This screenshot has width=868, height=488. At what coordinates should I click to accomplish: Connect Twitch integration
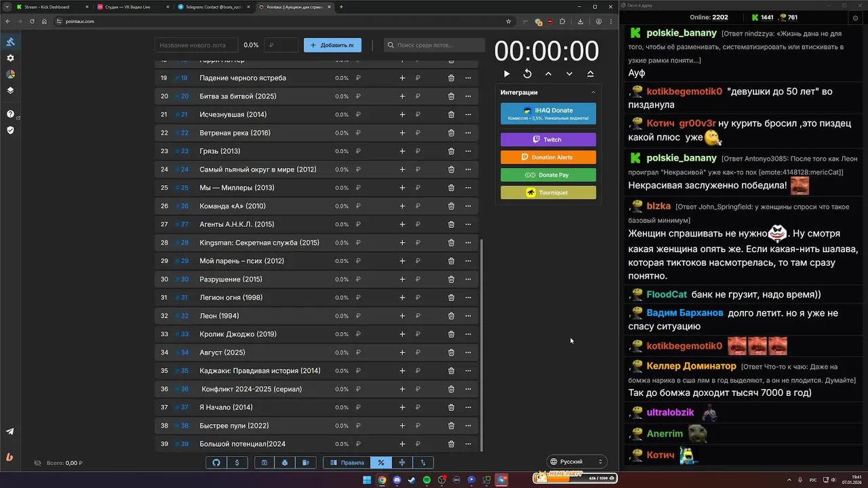[x=548, y=140]
